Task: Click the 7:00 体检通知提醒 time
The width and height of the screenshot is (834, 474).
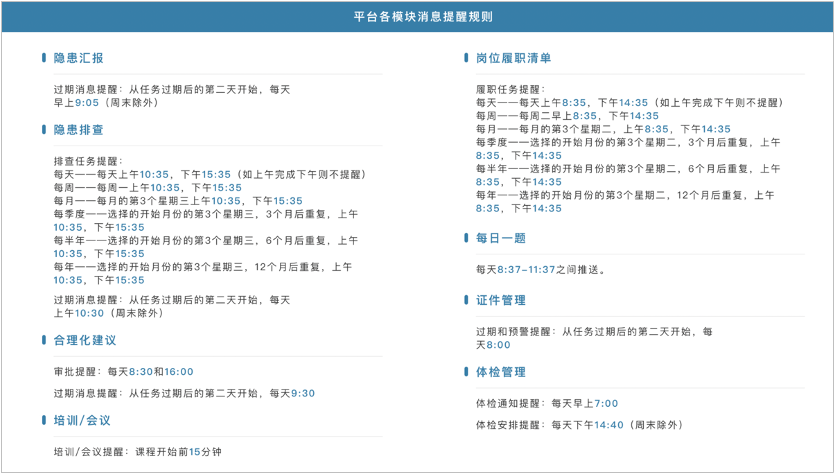Action: [606, 404]
